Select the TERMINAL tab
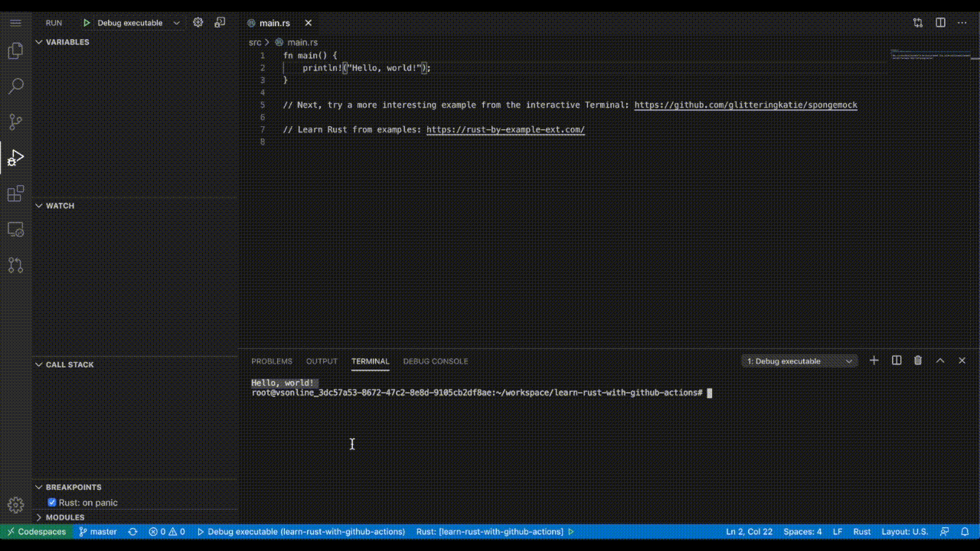 point(371,361)
